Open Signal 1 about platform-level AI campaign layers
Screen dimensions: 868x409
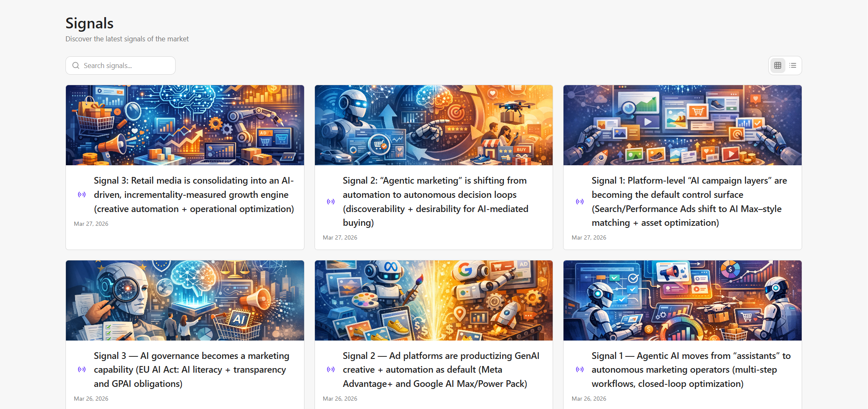[689, 201]
